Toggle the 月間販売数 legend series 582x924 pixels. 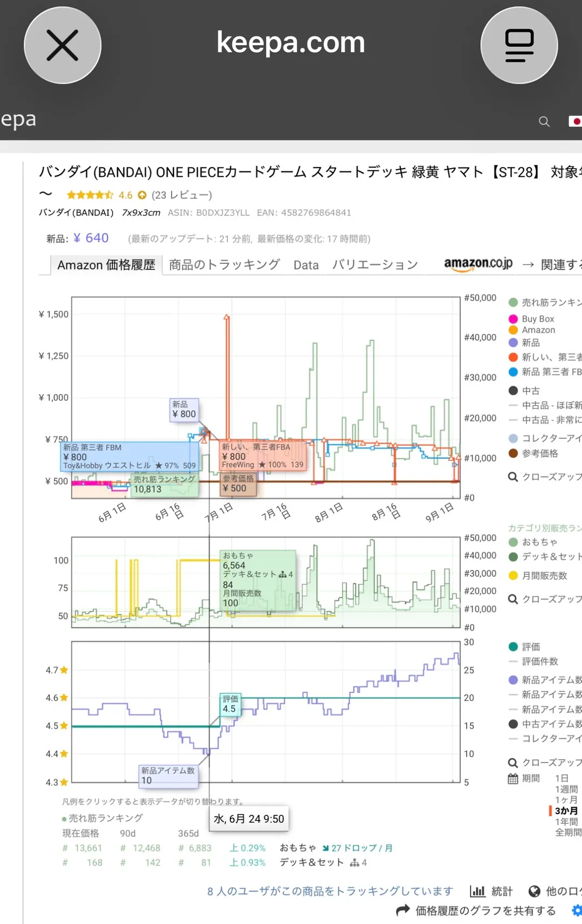538,576
